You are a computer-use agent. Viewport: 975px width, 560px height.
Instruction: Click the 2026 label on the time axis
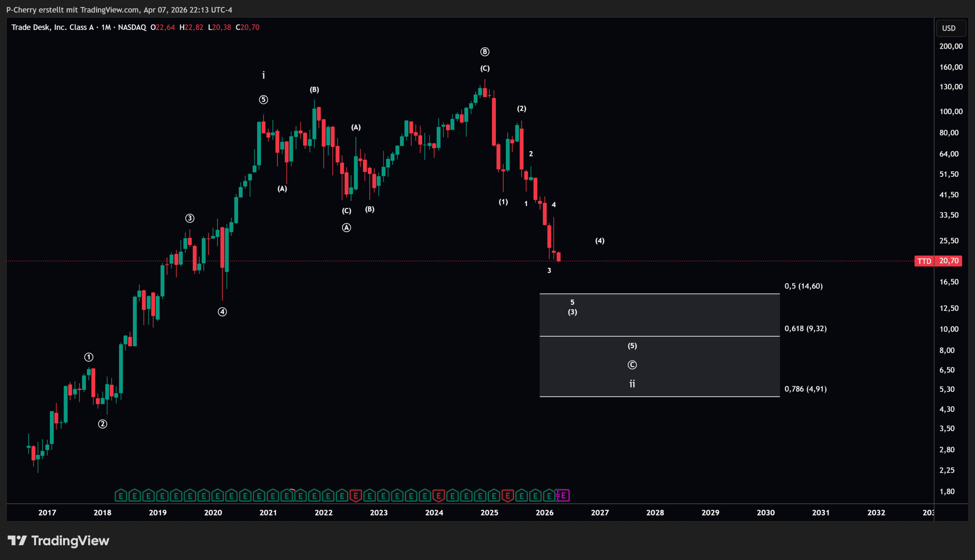(544, 512)
